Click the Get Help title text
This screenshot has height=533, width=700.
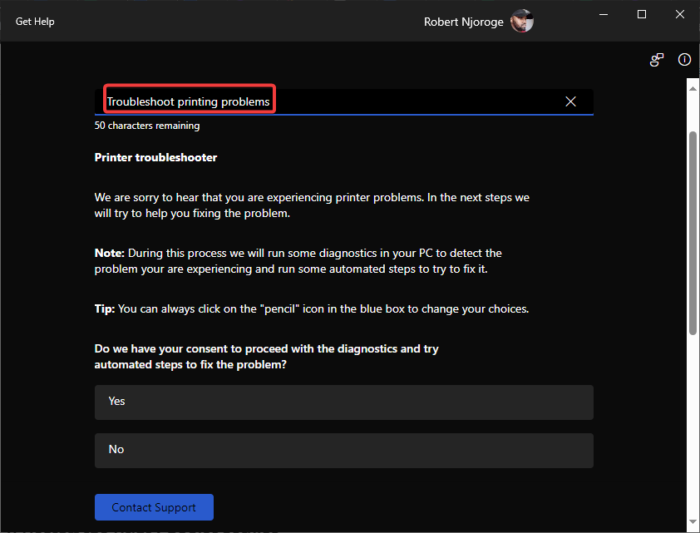(x=34, y=21)
